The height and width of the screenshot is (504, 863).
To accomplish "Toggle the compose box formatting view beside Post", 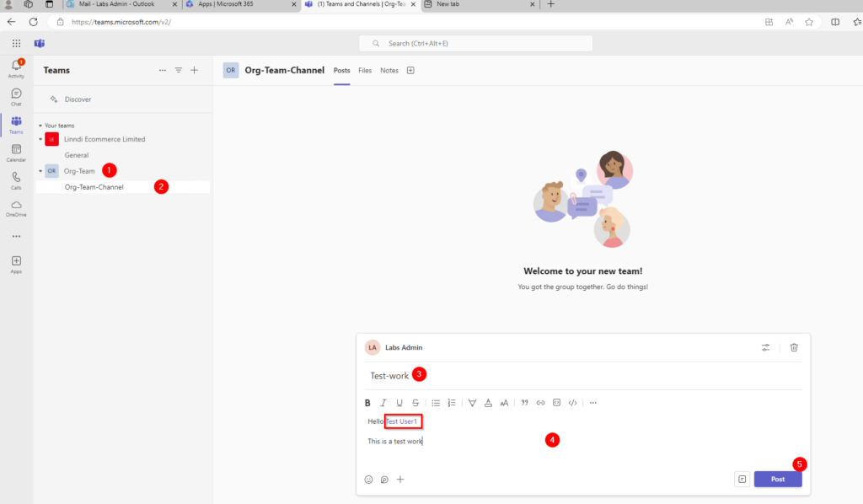I will pyautogui.click(x=742, y=480).
